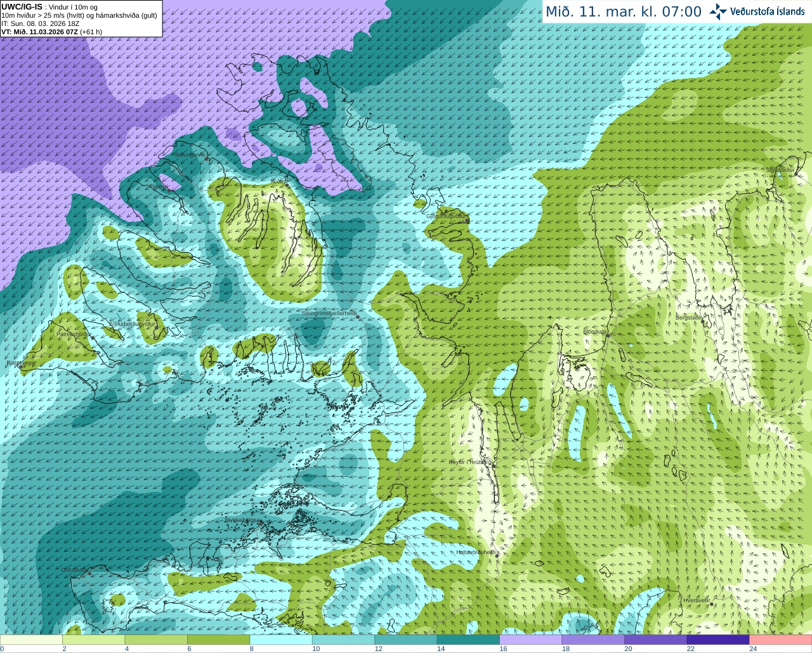Click the 'IT: Sun. 08. 03. 2026 18Z' line
This screenshot has height=653, width=812.
41,23
